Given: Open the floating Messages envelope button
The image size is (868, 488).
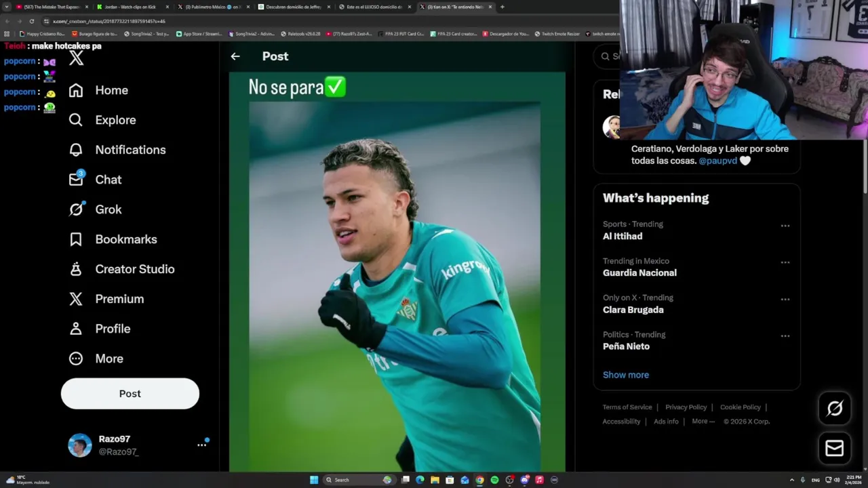Looking at the screenshot, I should pos(835,448).
